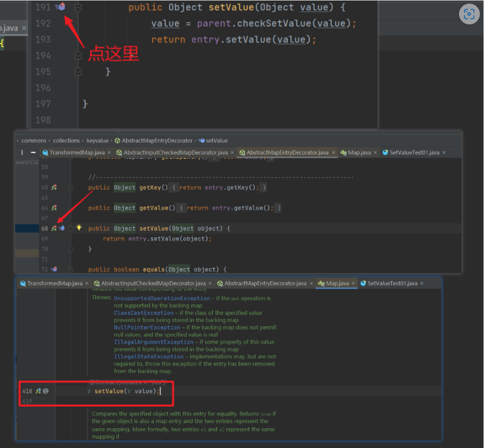Click line number 419 in the gutter
Image resolution: width=484 pixels, height=448 pixels.
(27, 401)
